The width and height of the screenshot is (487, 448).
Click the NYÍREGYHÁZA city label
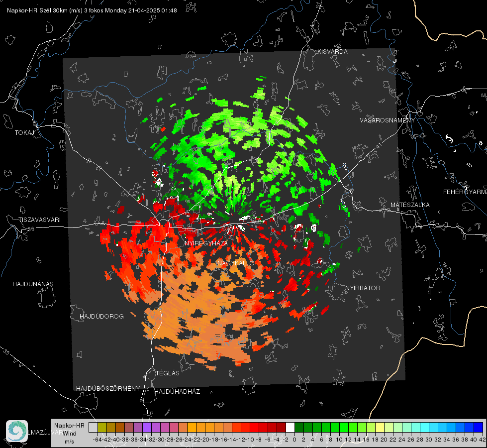pos(206,243)
